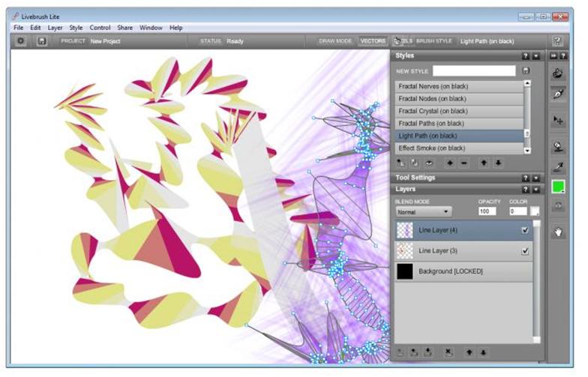Remove a style with the minus icon
Image resolution: width=588 pixels, height=377 pixels.
tap(463, 163)
